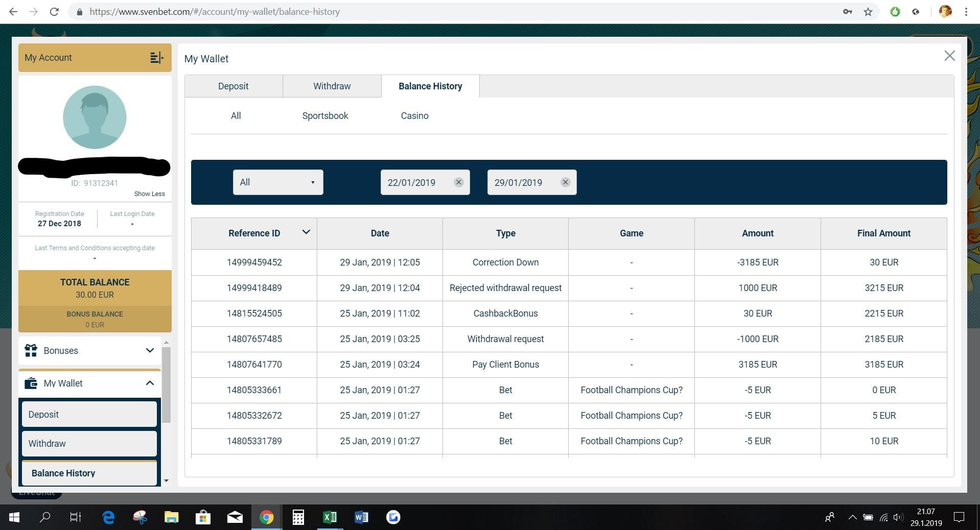Close the My Wallet panel with X
980x530 pixels.
point(949,56)
